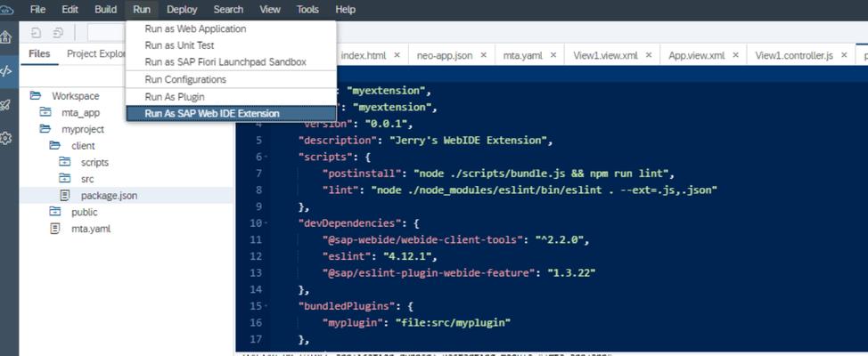Close the View1.controller.js tab
The image size is (868, 356).
click(844, 55)
